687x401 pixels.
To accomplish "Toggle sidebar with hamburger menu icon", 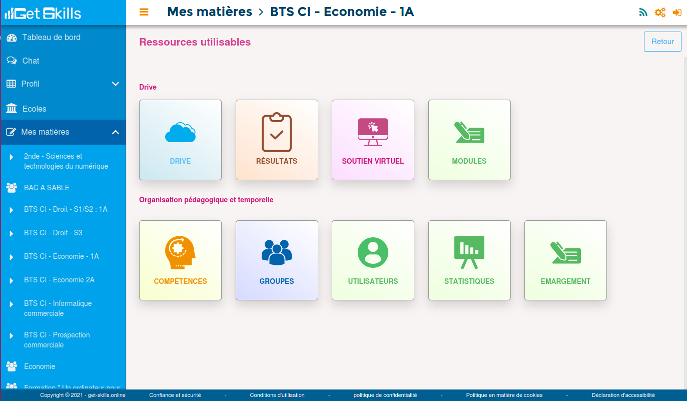I will [x=144, y=12].
